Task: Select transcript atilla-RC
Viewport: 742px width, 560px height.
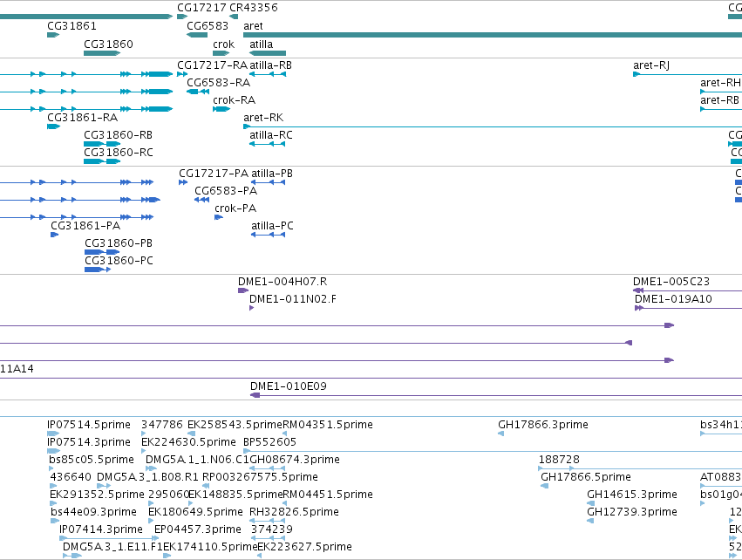Action: (268, 144)
